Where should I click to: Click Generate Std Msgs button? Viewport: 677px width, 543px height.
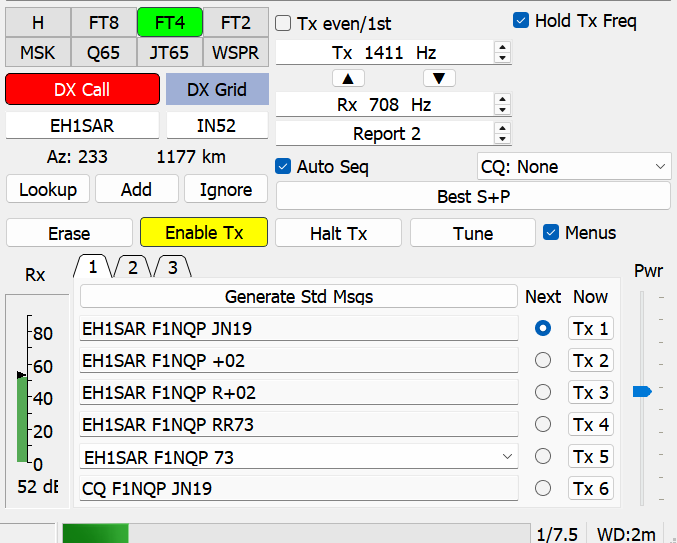pos(299,296)
